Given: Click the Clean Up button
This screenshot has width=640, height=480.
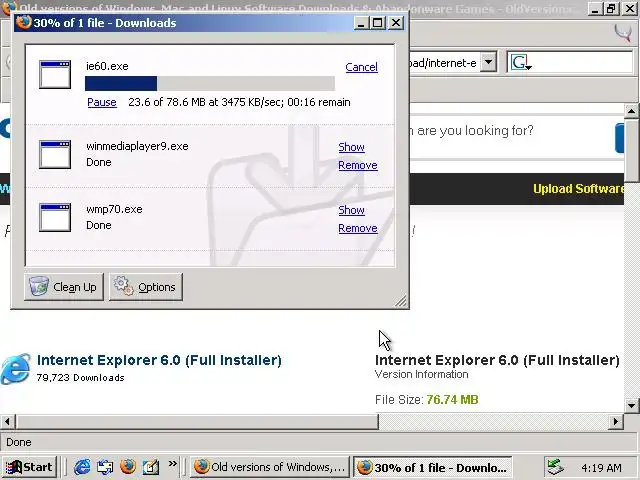Looking at the screenshot, I should (x=64, y=287).
